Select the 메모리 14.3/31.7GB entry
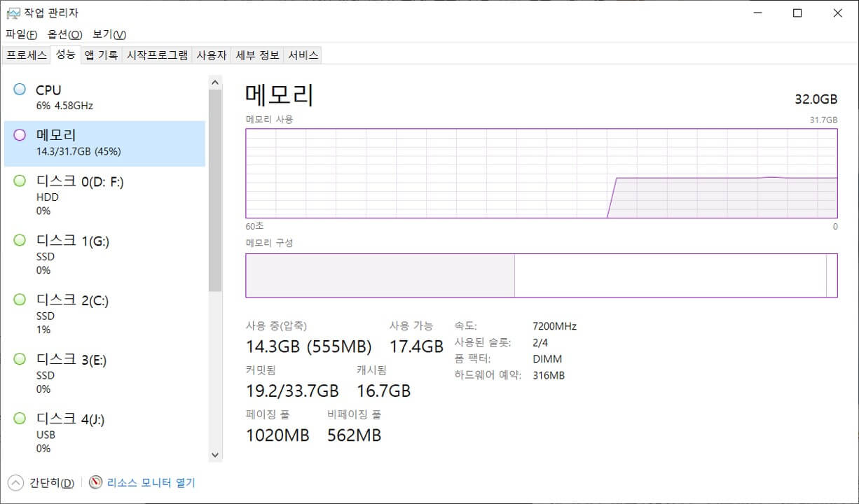This screenshot has width=859, height=504. pos(104,143)
